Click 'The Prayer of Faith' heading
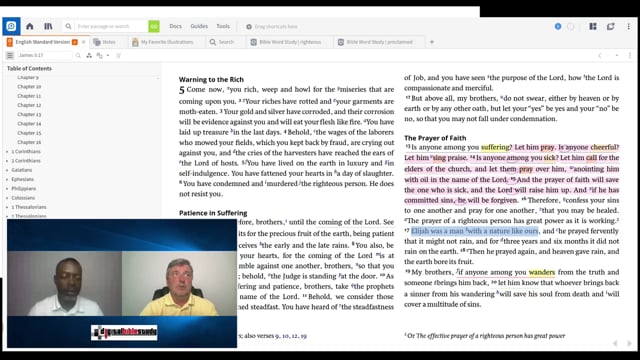This screenshot has width=640, height=360. point(435,138)
